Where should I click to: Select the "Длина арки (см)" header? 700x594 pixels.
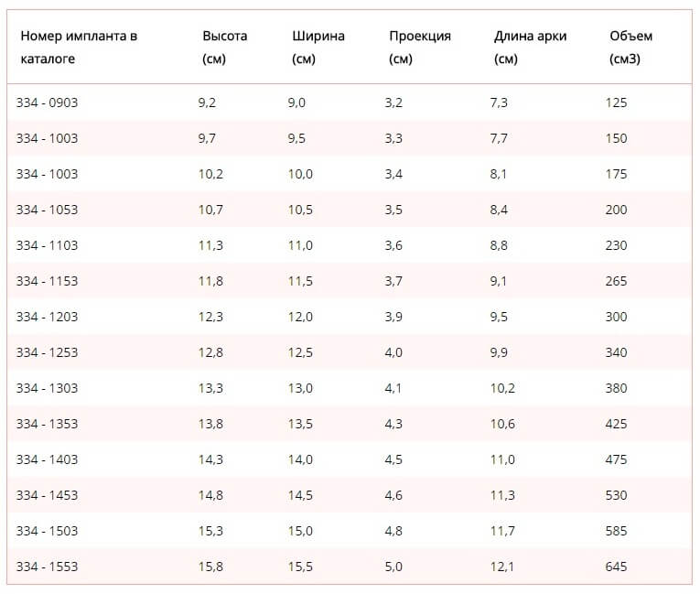point(530,48)
